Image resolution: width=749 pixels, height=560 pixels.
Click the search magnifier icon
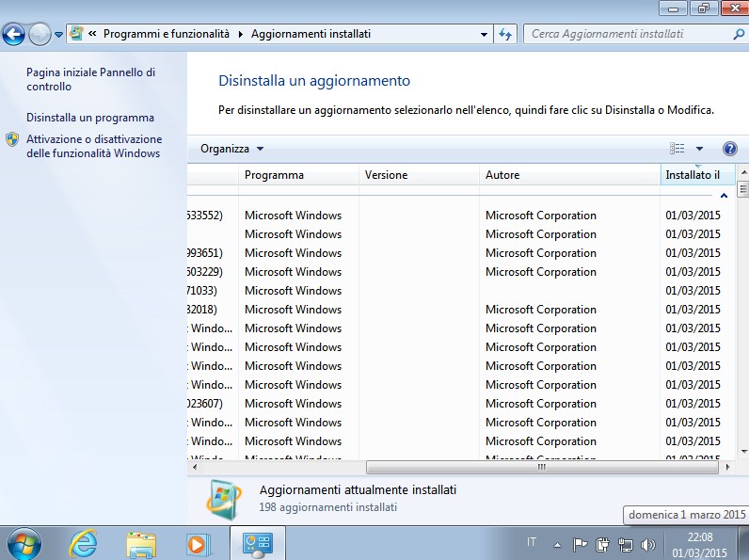739,35
